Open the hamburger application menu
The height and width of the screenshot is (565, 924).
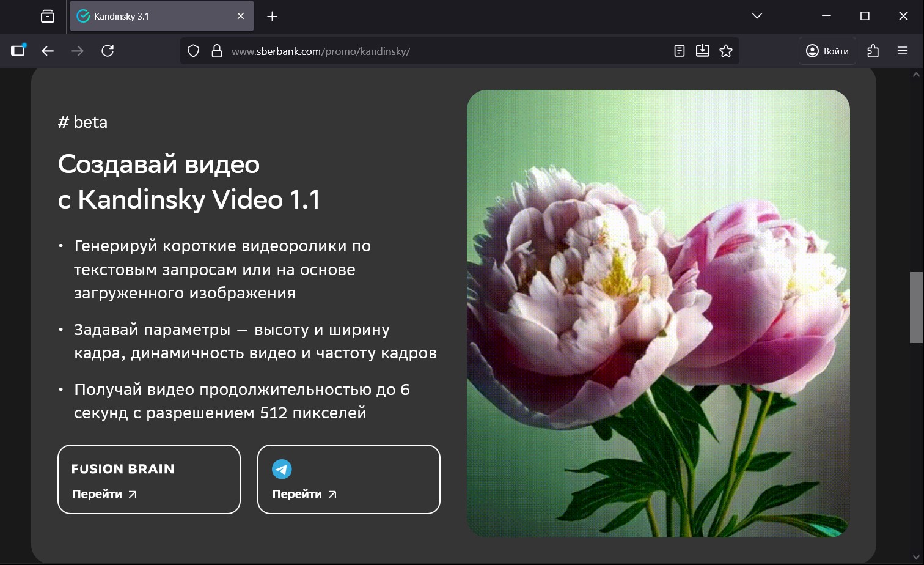[x=903, y=51]
